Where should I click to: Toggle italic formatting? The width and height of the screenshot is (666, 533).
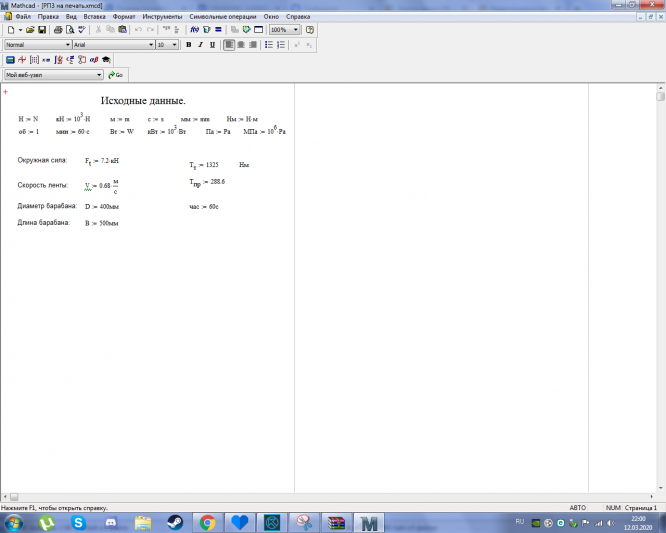tap(200, 45)
